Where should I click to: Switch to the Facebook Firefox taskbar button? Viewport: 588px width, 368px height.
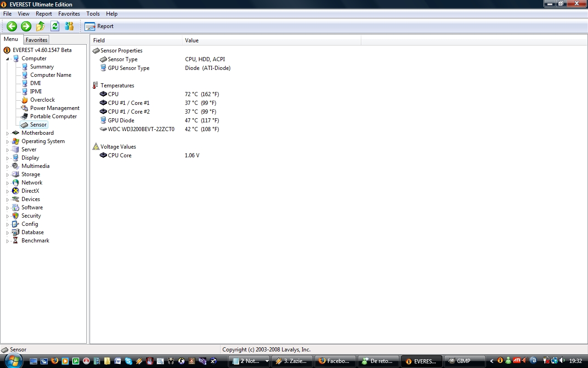coord(335,361)
